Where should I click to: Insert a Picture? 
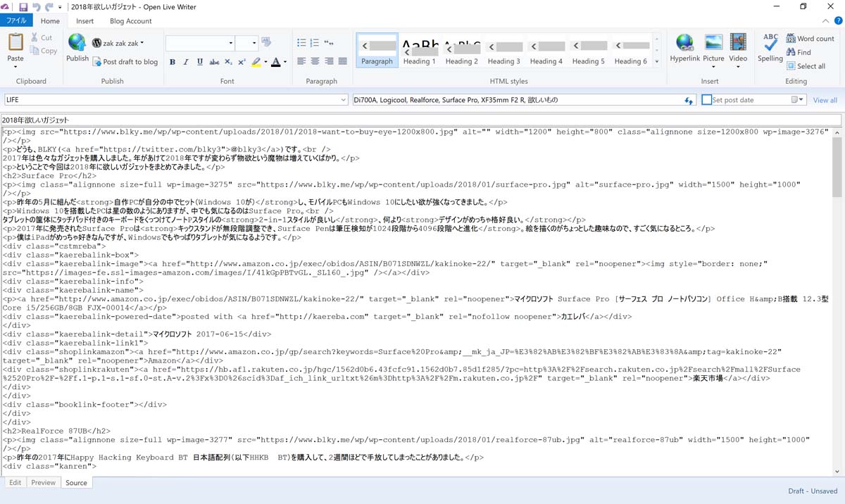pyautogui.click(x=713, y=46)
